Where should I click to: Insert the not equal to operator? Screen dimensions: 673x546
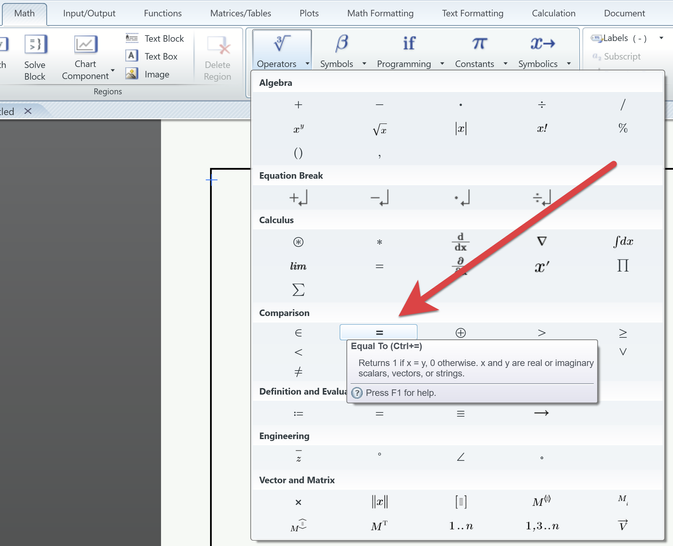[298, 371]
